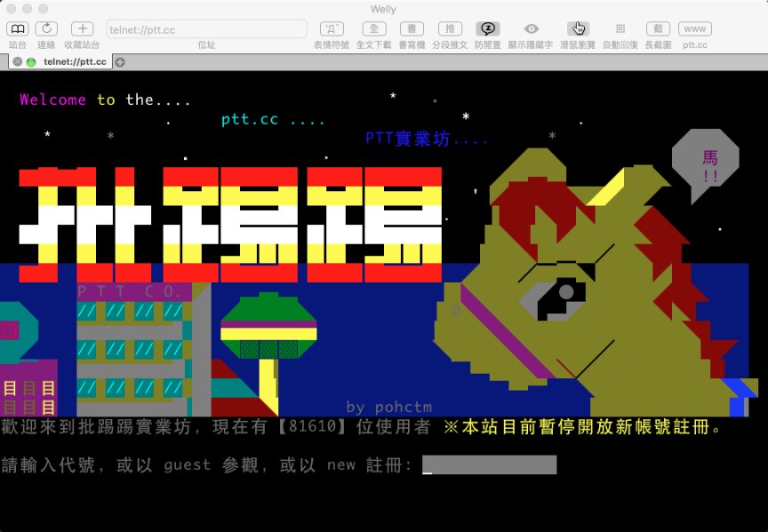Click the 全文下載 full article download icon
Viewport: 768px width, 532px height.
coord(373,29)
